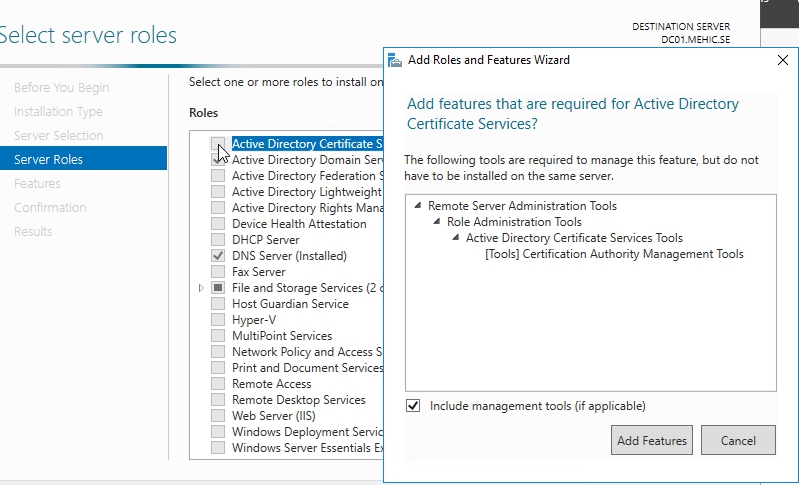
Task: Check the Web Server (IIS) role
Action: tap(218, 416)
